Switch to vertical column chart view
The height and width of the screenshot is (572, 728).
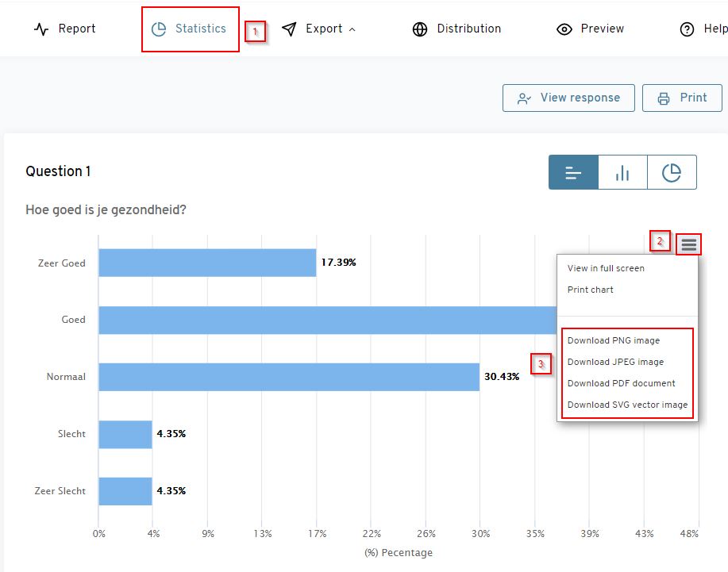[x=622, y=172]
